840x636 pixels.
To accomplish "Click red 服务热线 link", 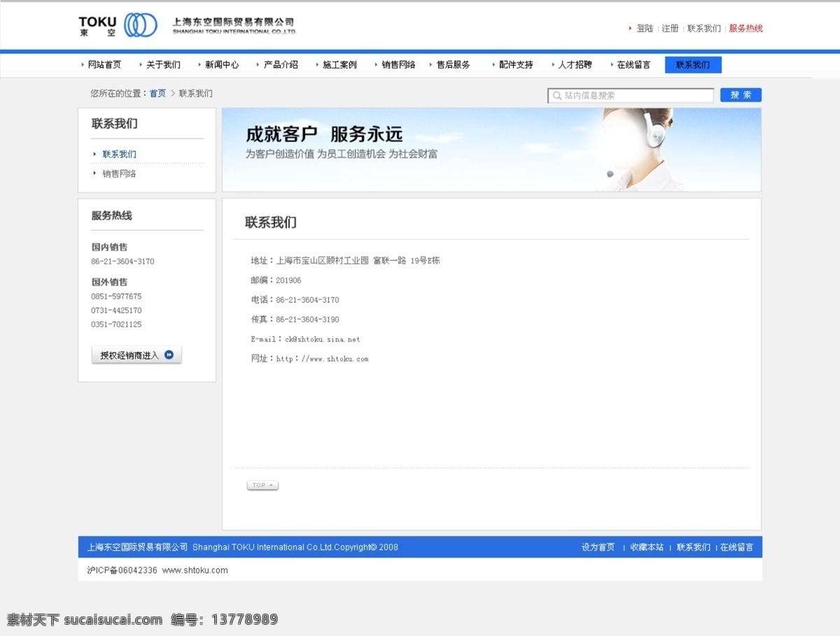I will [x=746, y=29].
